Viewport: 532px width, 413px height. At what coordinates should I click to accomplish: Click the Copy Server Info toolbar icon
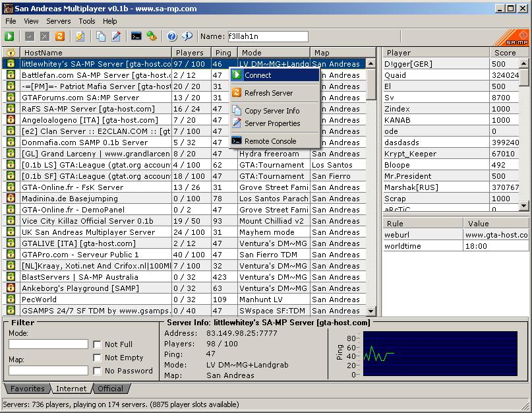tap(100, 36)
